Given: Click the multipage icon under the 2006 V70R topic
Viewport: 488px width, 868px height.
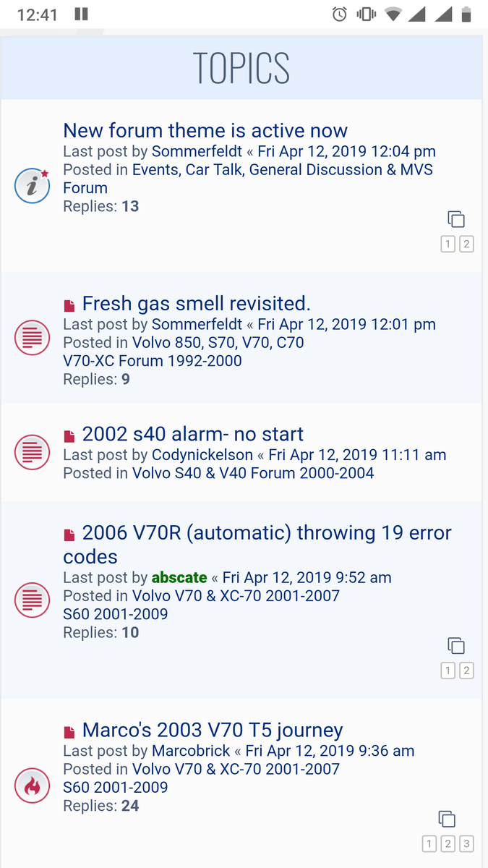Looking at the screenshot, I should (456, 645).
